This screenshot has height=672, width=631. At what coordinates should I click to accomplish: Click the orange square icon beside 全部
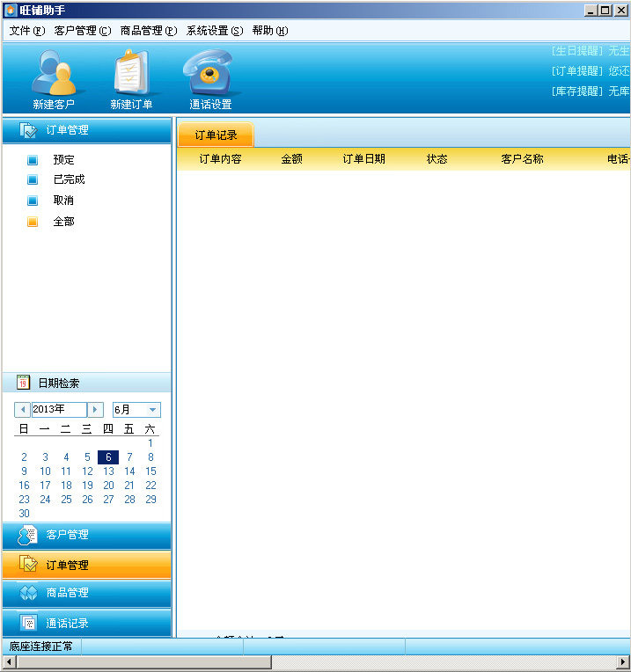pyautogui.click(x=33, y=222)
